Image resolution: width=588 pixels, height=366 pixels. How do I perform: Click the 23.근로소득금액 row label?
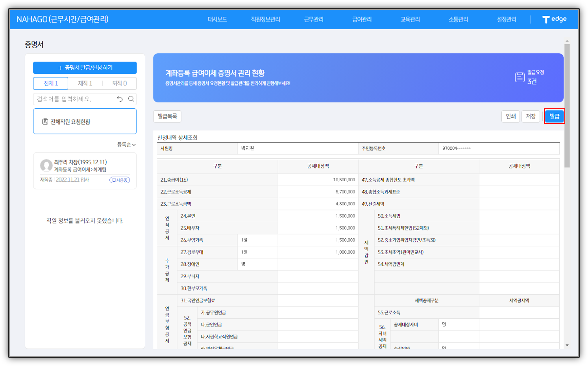click(176, 204)
